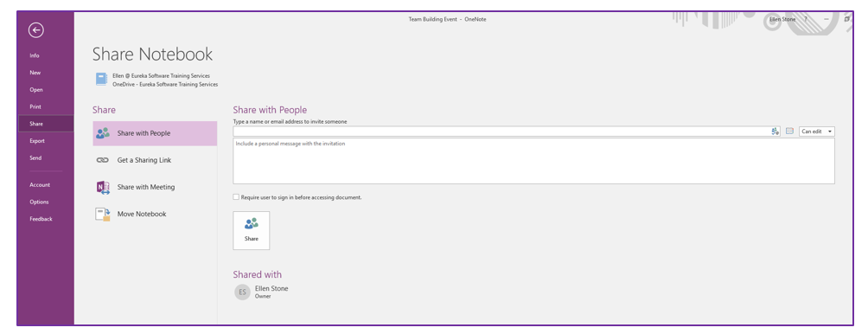Click the Team Building Event - OneNote title
The height and width of the screenshot is (334, 868).
(447, 19)
